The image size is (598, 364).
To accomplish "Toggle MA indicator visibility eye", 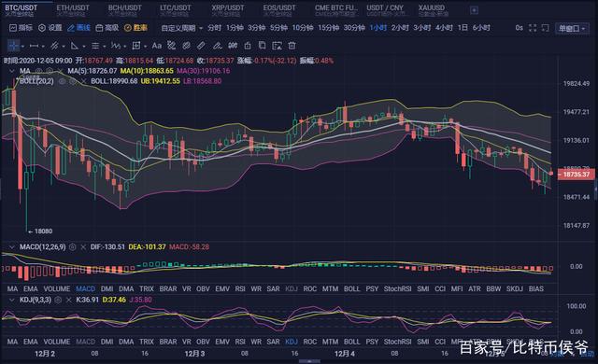I will 39,71.
